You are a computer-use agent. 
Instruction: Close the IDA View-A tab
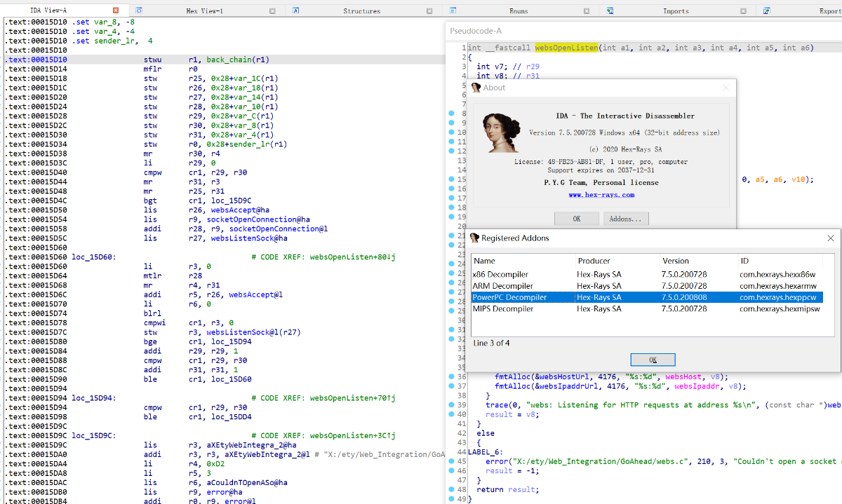115,11
